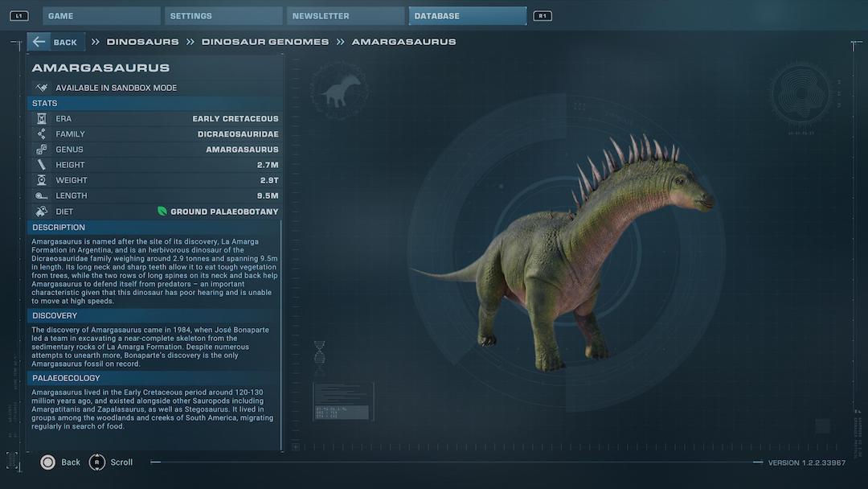
Task: Click the green leaf palaeobotany icon
Action: [x=162, y=211]
